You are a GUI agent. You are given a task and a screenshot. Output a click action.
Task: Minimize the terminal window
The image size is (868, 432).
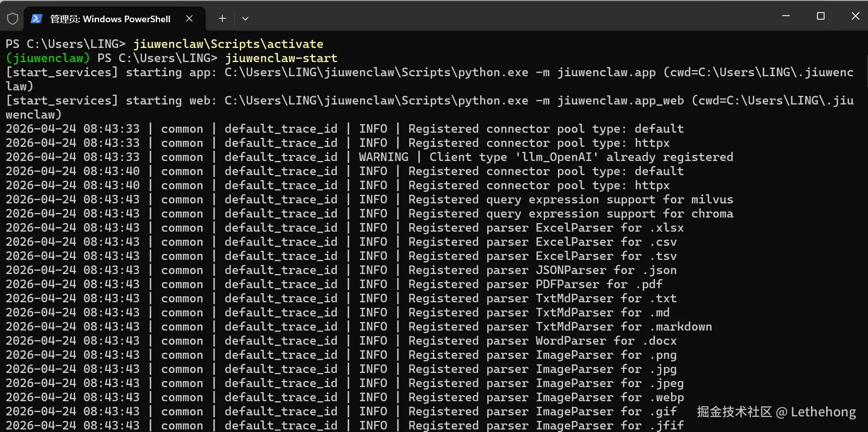click(x=786, y=16)
